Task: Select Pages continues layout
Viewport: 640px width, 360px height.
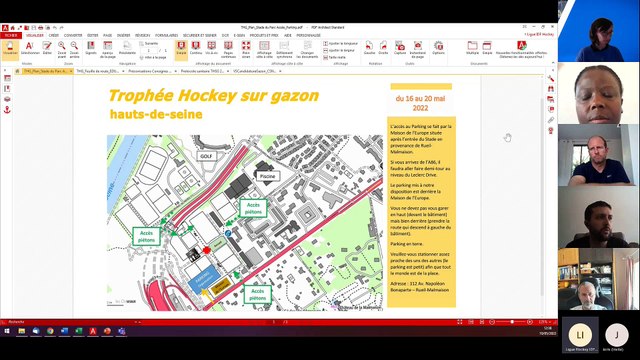Action: coord(228,49)
